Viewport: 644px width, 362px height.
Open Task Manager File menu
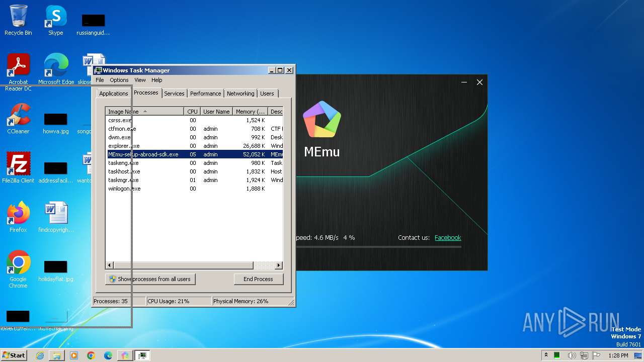[100, 80]
